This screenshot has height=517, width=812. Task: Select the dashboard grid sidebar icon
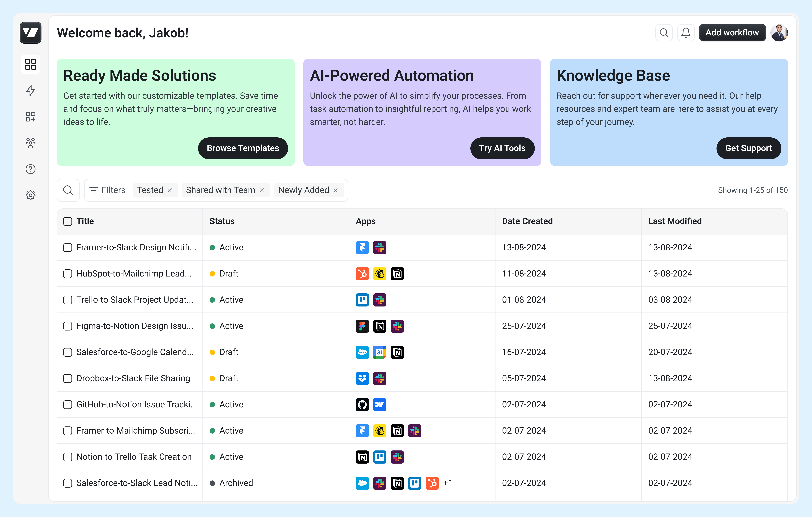(30, 64)
